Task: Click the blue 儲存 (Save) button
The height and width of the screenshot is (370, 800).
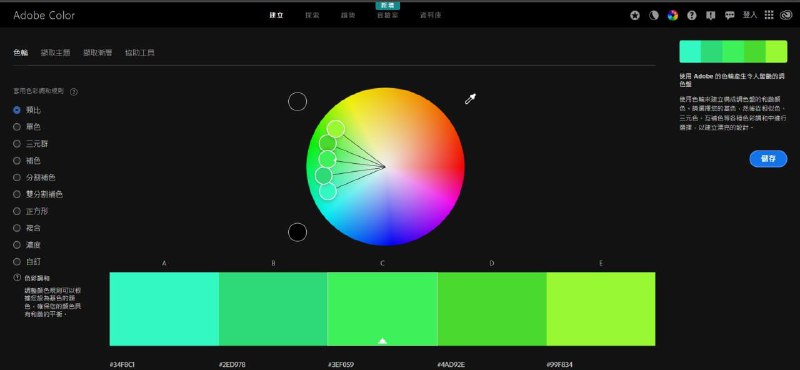Action: pyautogui.click(x=768, y=159)
